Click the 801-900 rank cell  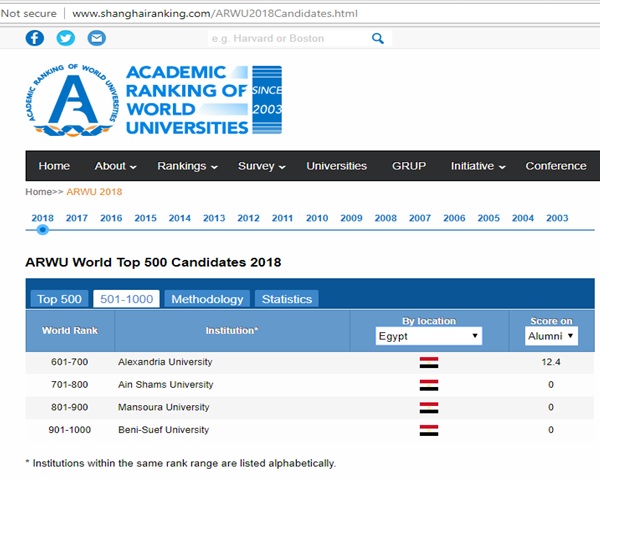pos(69,407)
